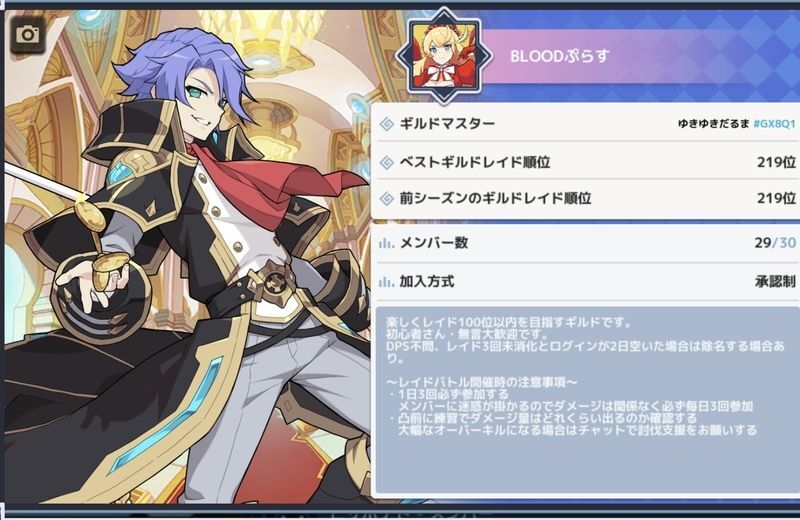Open guild master ゆきゆきだるま profile
Screen dimensions: 800x520
(713, 123)
